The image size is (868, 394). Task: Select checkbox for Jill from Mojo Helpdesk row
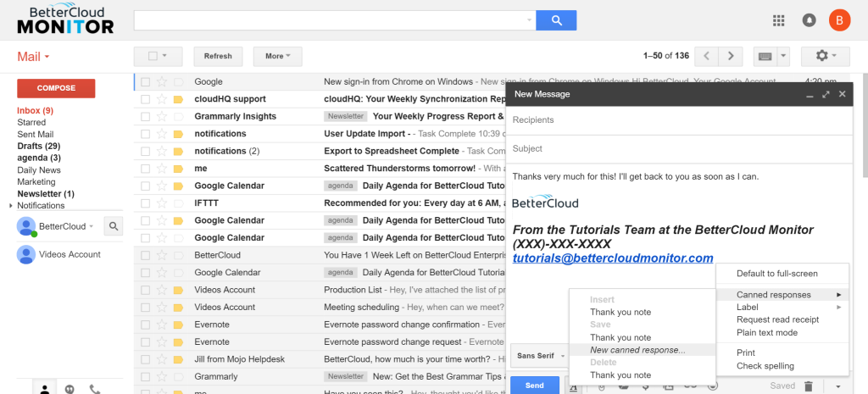[145, 360]
